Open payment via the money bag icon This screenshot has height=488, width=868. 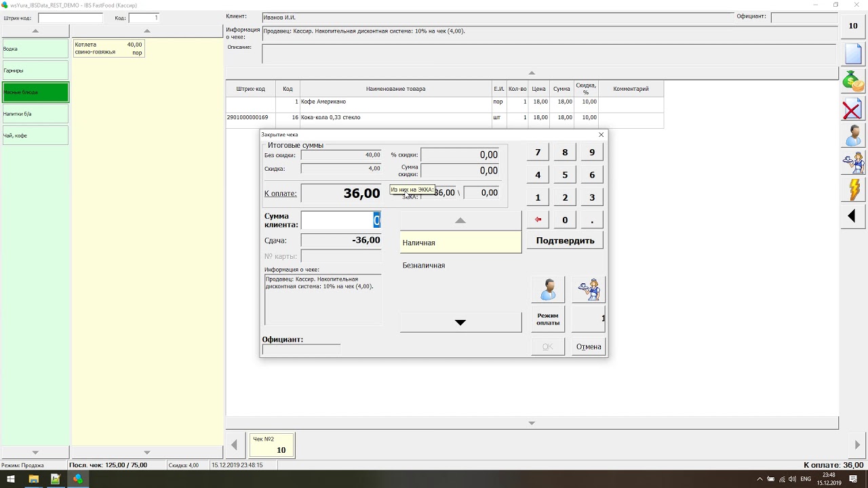pyautogui.click(x=853, y=81)
